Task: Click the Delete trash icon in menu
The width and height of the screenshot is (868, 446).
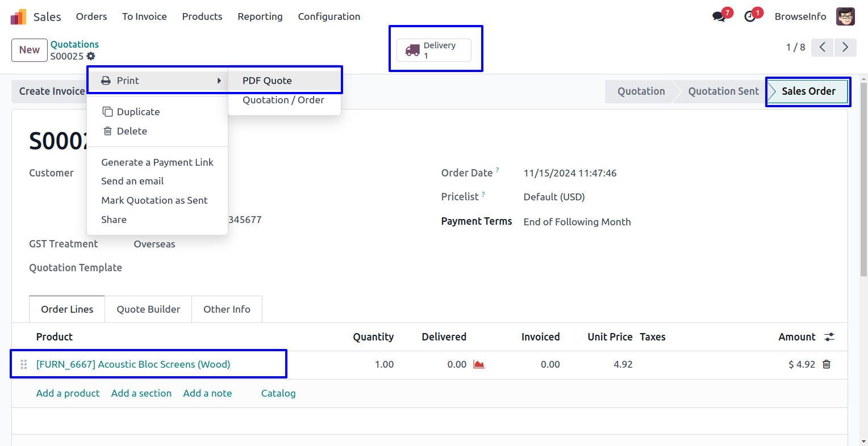Action: 107,131
